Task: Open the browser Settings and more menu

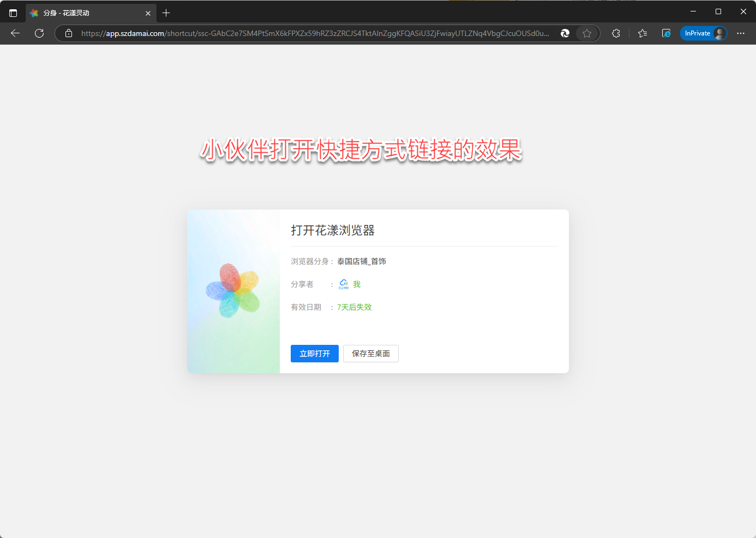Action: point(741,33)
